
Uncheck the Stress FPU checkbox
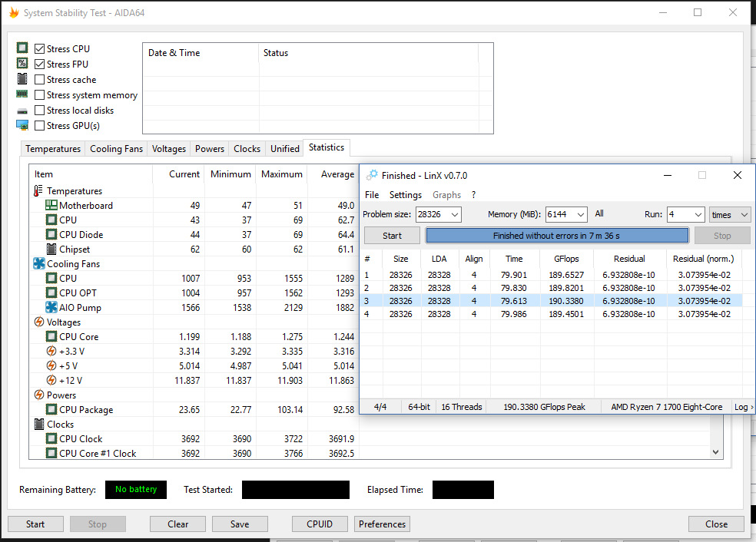39,64
